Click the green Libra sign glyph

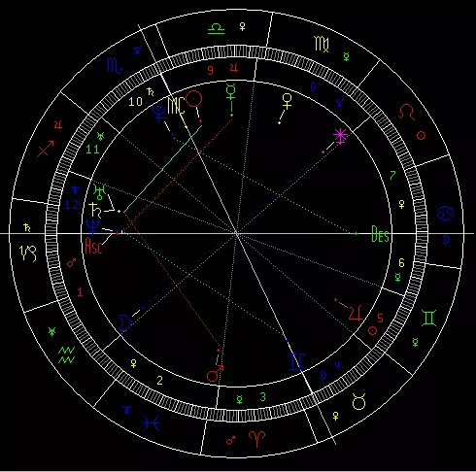(216, 29)
